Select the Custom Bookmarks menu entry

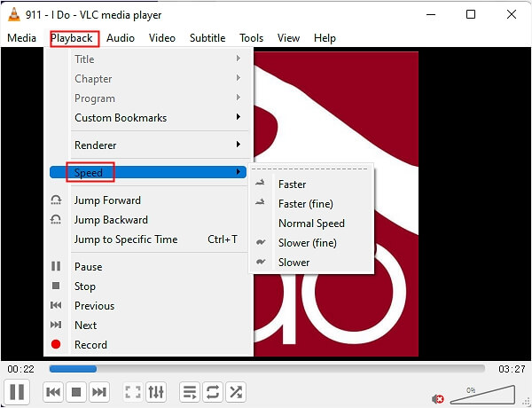(x=148, y=117)
